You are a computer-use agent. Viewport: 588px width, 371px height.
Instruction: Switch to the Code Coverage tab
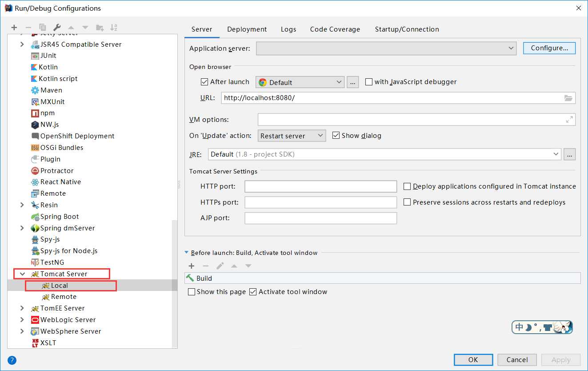335,29
